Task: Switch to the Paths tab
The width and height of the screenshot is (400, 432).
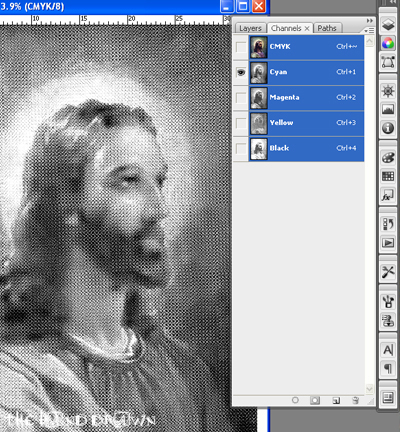Action: click(x=327, y=28)
